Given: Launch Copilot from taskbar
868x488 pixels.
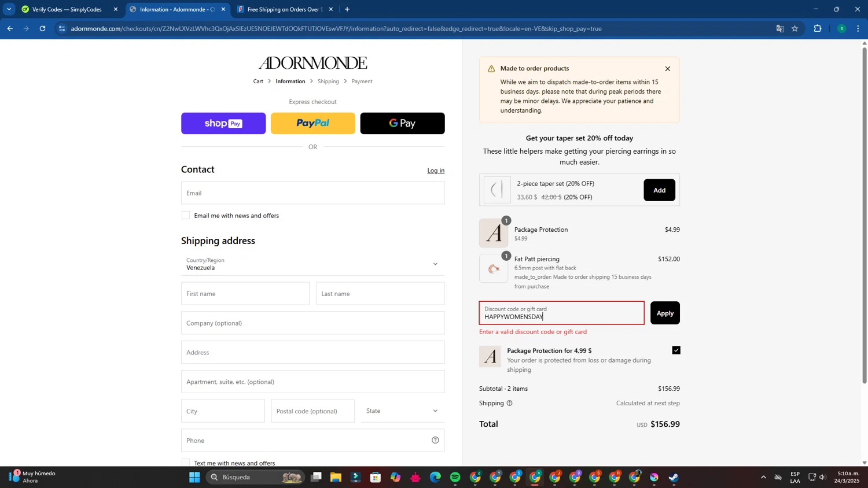Looking at the screenshot, I should point(395,478).
